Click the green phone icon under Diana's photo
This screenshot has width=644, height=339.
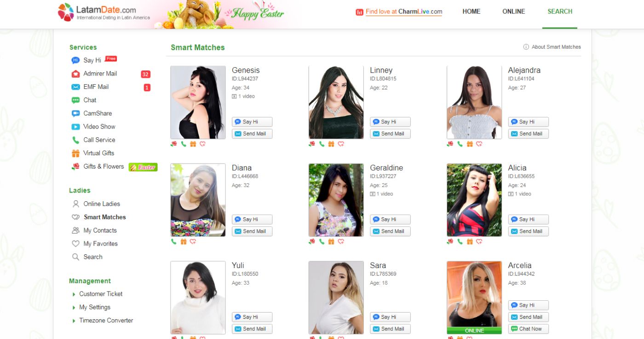(x=173, y=241)
